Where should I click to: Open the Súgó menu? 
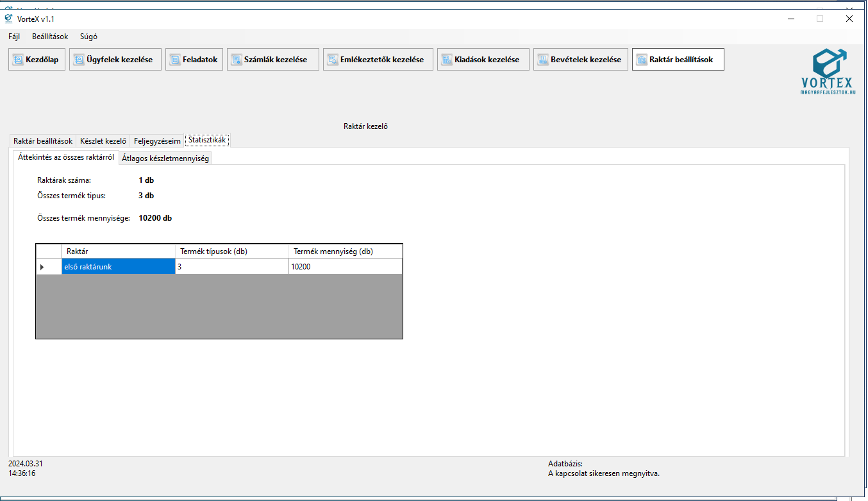(x=88, y=37)
